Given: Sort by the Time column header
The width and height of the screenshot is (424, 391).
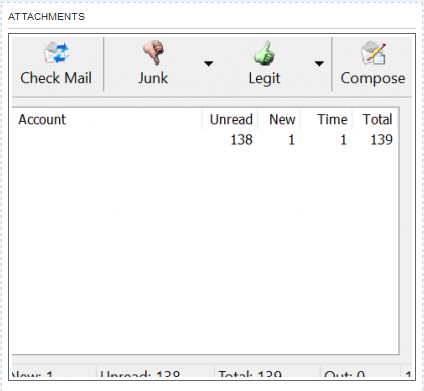Looking at the screenshot, I should coord(327,119).
